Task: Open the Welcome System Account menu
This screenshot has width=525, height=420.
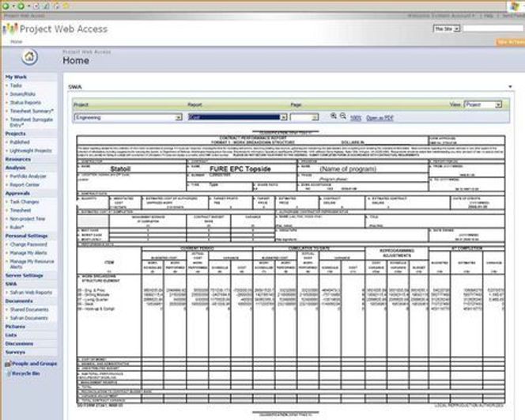Action: [441, 16]
